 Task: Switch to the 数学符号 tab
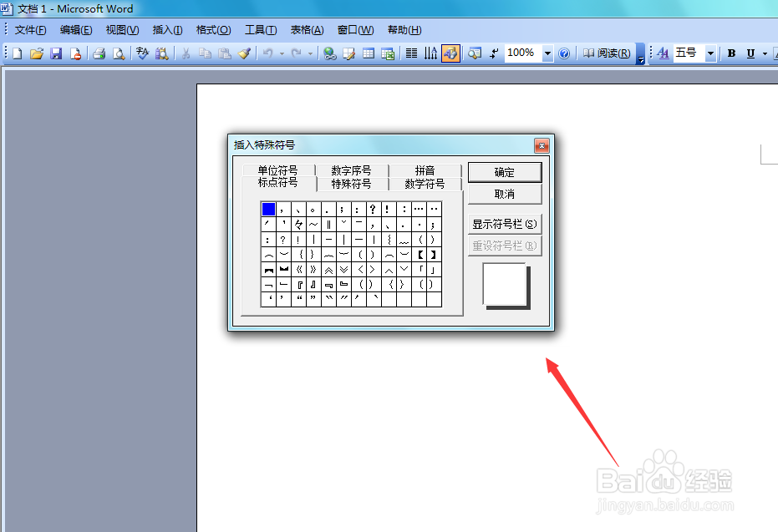[425, 184]
